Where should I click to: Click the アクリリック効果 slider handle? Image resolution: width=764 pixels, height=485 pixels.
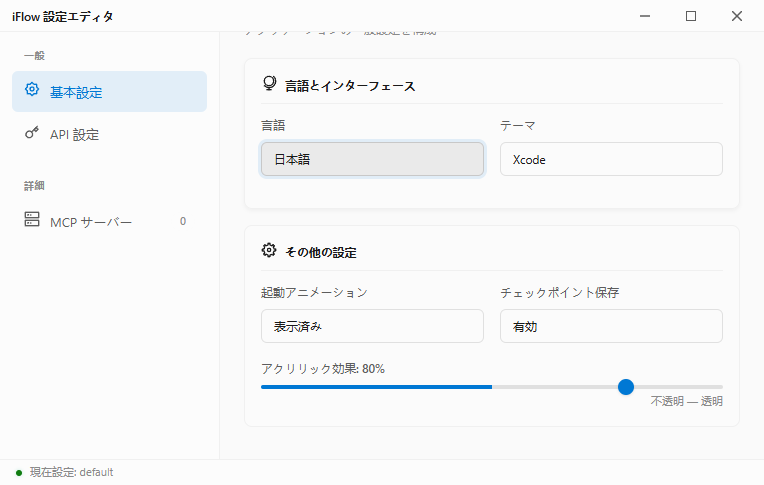pyautogui.click(x=626, y=386)
